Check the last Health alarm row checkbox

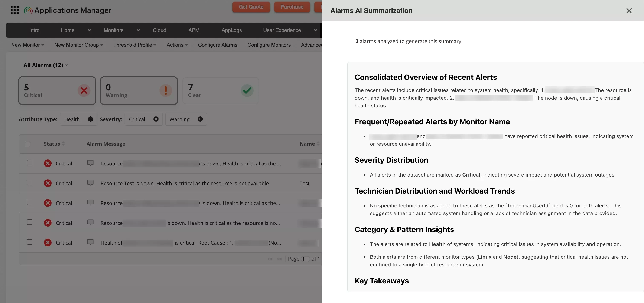tap(29, 242)
